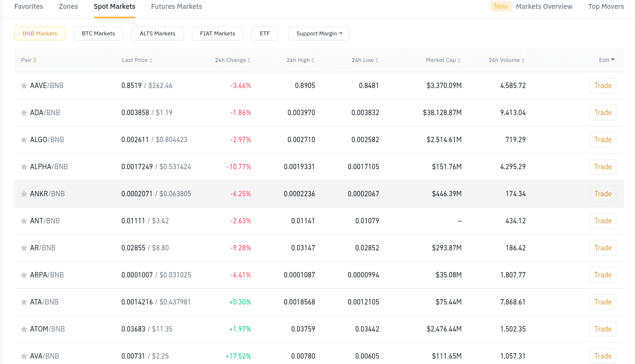
Task: Trade the ALGO/BNB pair
Action: [603, 140]
